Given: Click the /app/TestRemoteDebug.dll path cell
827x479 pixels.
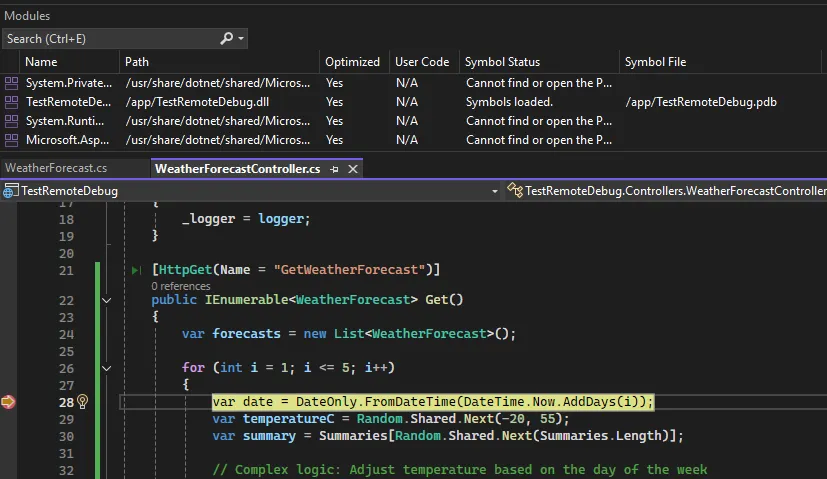Looking at the screenshot, I should coord(197,102).
